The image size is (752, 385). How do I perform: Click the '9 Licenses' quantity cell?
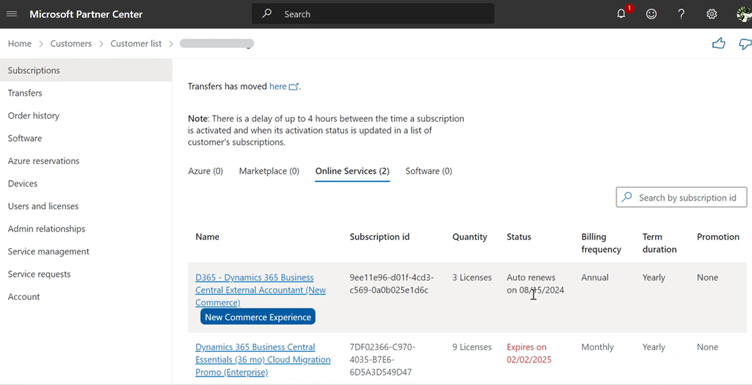click(472, 347)
